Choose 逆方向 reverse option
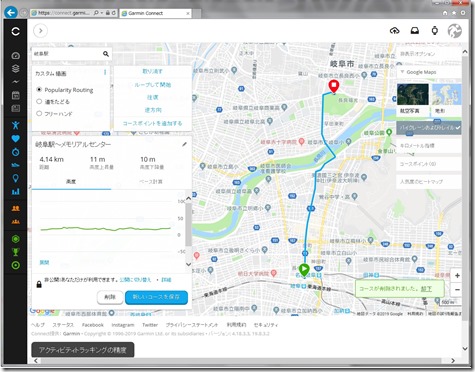475x372 pixels. pos(153,110)
